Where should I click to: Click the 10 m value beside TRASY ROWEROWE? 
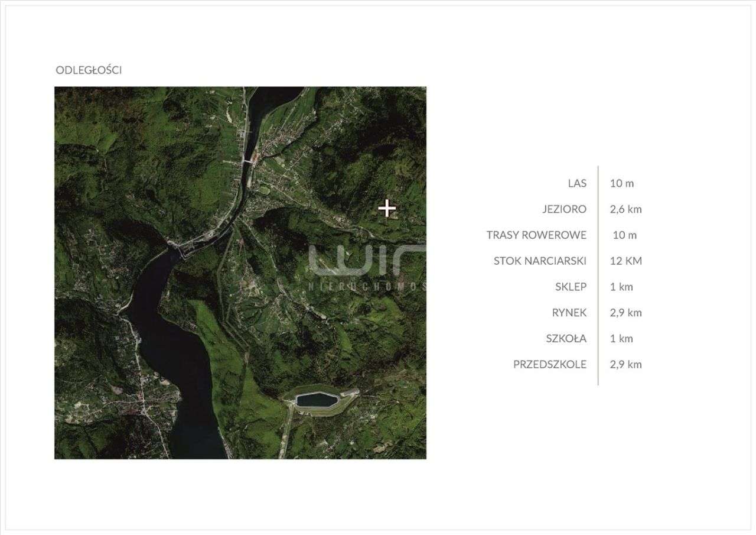(625, 235)
